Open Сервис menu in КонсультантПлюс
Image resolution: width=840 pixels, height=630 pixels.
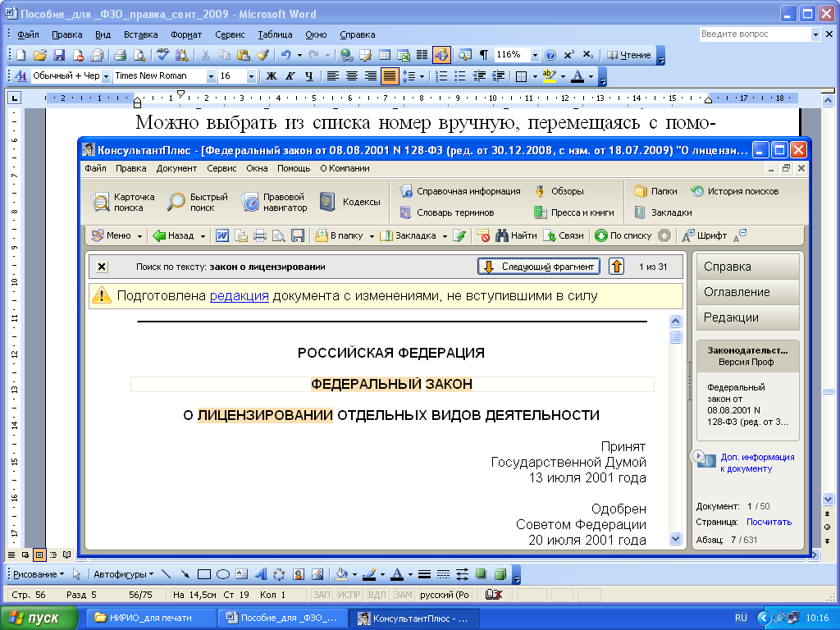pos(221,168)
